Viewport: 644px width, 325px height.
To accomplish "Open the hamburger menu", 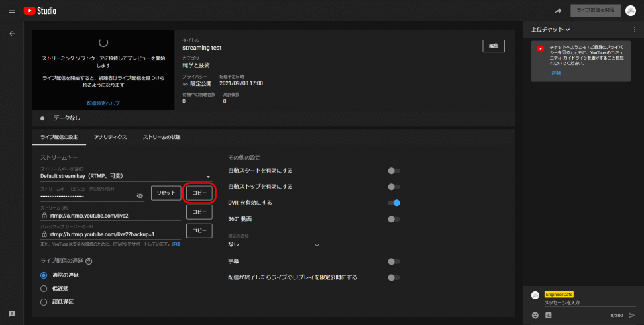I will pos(11,11).
